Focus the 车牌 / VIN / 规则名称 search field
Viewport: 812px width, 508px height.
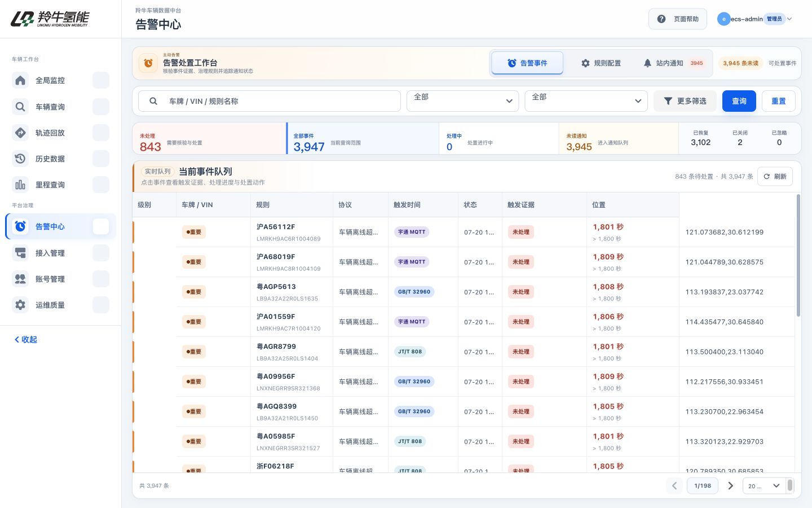pyautogui.click(x=270, y=101)
